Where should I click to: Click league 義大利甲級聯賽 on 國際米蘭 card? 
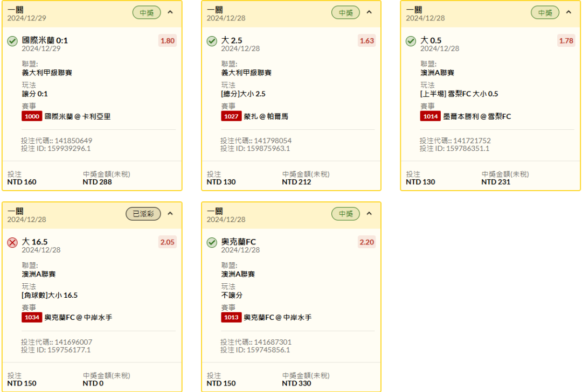click(x=47, y=73)
